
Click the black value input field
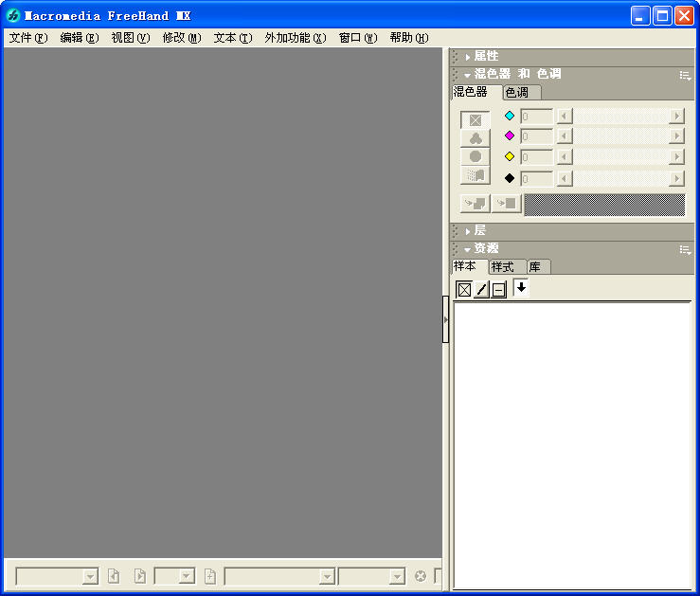click(x=537, y=179)
